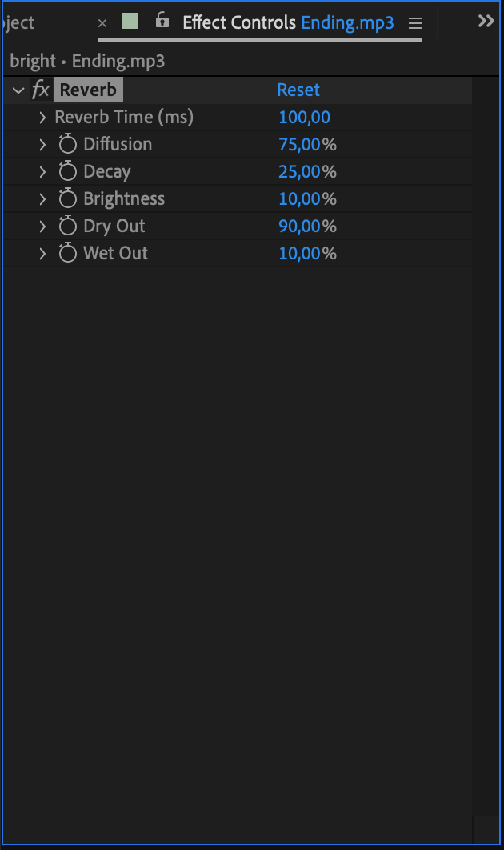Toggle the Wet Out stopwatch icon
This screenshot has width=504, height=850.
pos(68,254)
